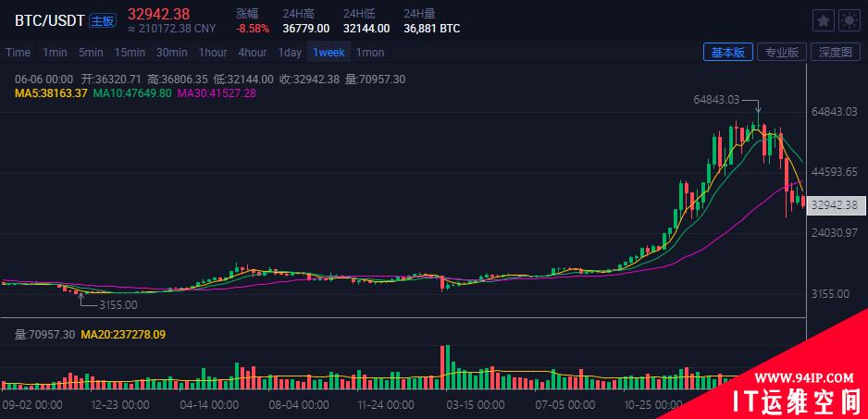Select the Time interval tab
Screen dimensions: 868x419
pos(19,53)
